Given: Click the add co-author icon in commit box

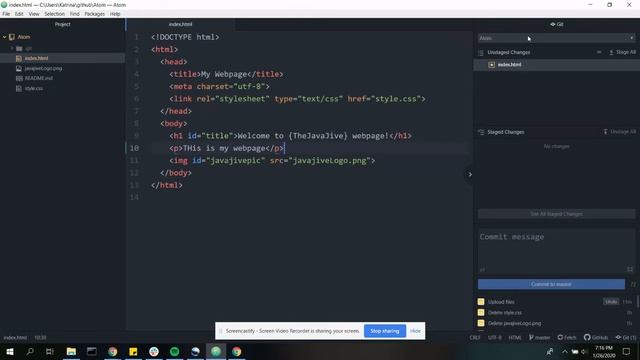Looking at the screenshot, I should (x=482, y=270).
